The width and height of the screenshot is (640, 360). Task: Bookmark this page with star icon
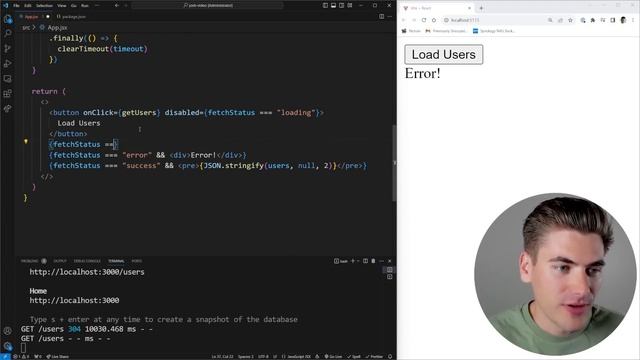570,20
